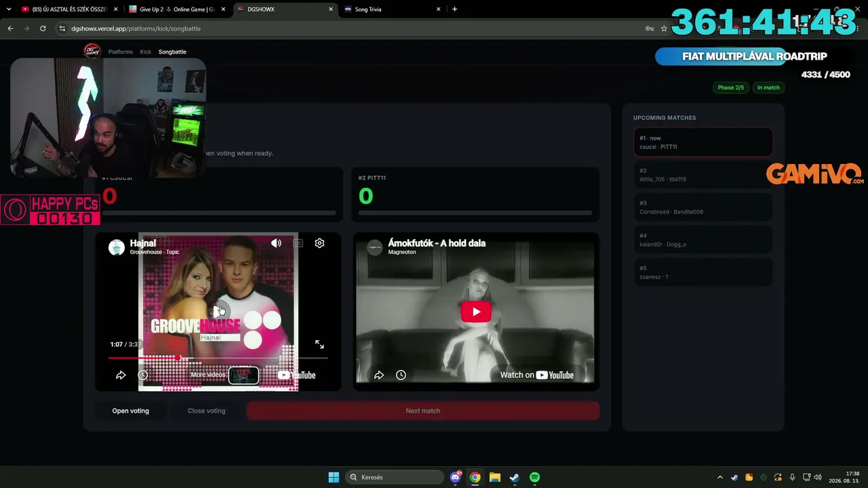Viewport: 868px width, 488px height.
Task: Open the Kick nav item
Action: (x=146, y=52)
